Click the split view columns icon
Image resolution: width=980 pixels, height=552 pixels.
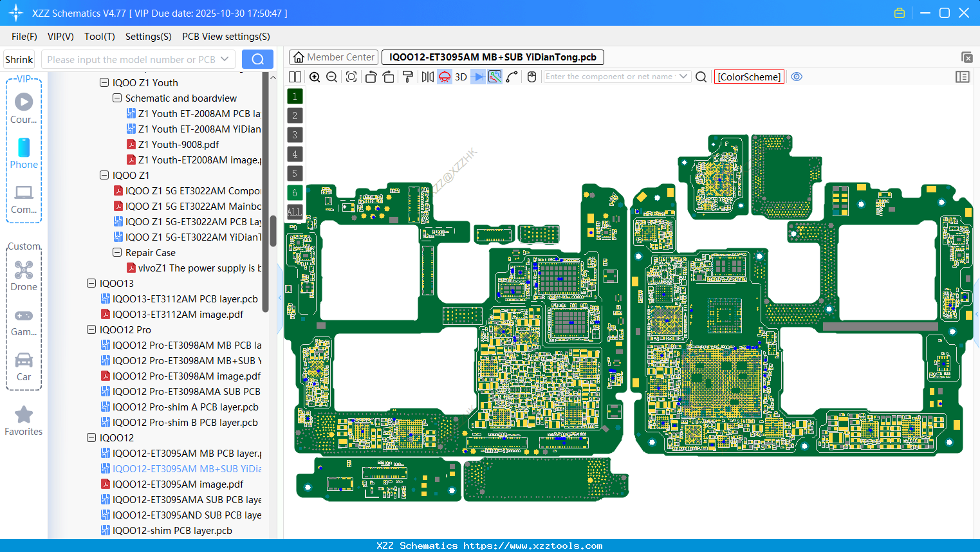coord(295,77)
